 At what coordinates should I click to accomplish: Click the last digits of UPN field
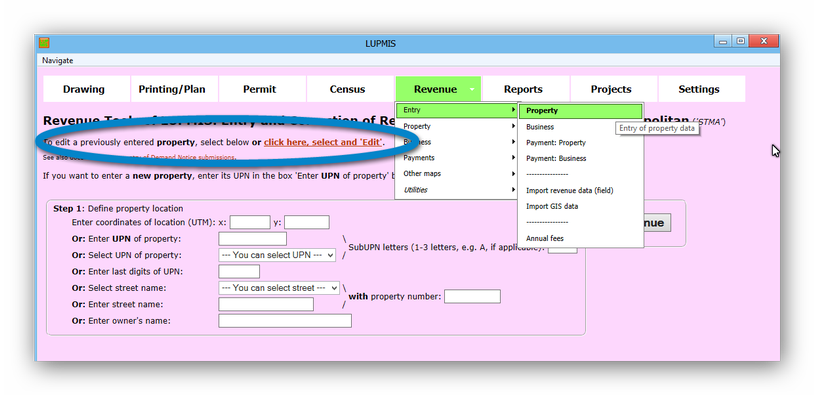click(239, 271)
